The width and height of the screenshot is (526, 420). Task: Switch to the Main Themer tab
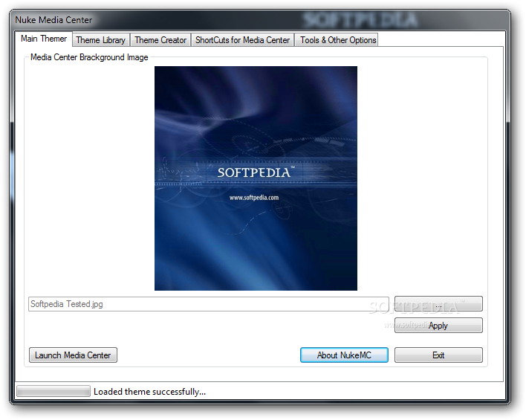coord(44,39)
